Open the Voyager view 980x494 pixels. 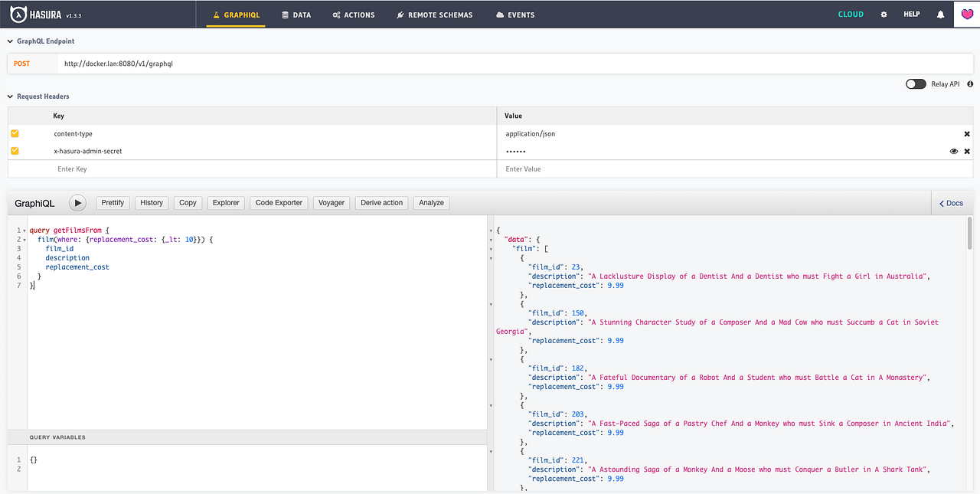click(x=331, y=202)
